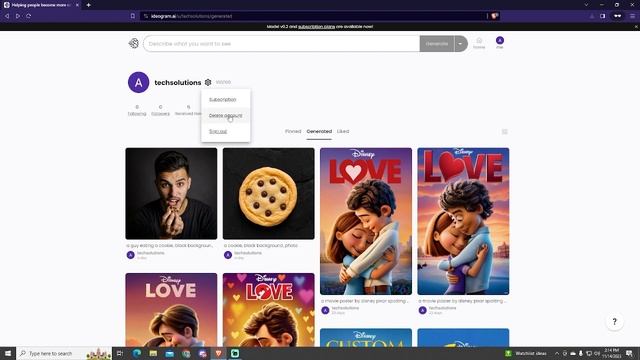Screen dimensions: 640x360
Task: Open the settings gear next to techsolutions
Action: coord(208,82)
